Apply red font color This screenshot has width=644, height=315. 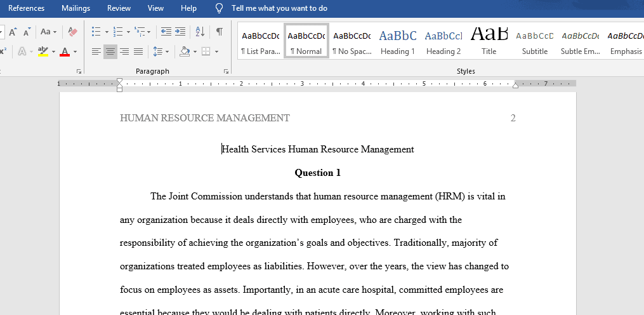pyautogui.click(x=65, y=52)
